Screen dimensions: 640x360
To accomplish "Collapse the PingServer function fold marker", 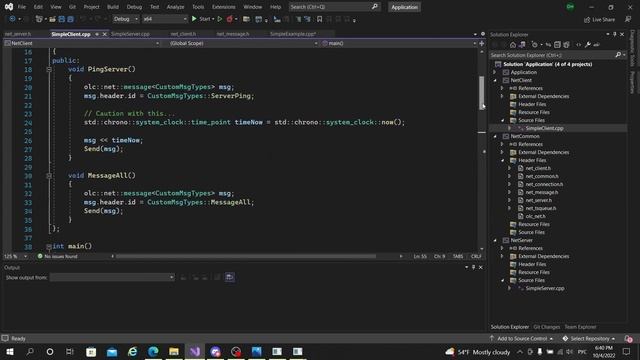I will coord(49,69).
